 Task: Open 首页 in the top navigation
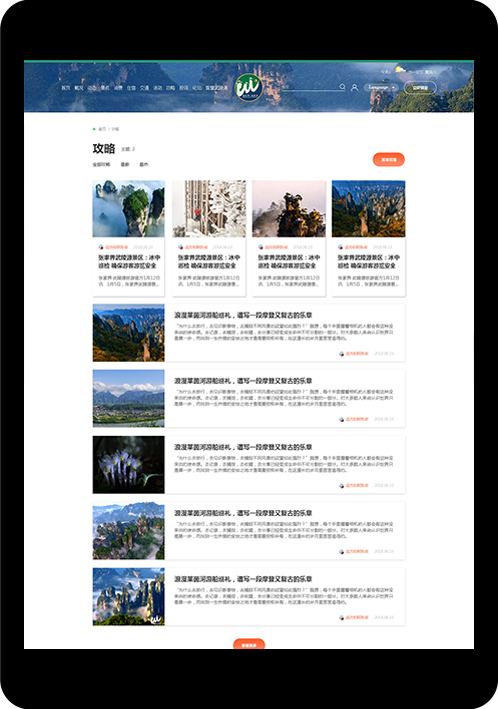coord(66,88)
